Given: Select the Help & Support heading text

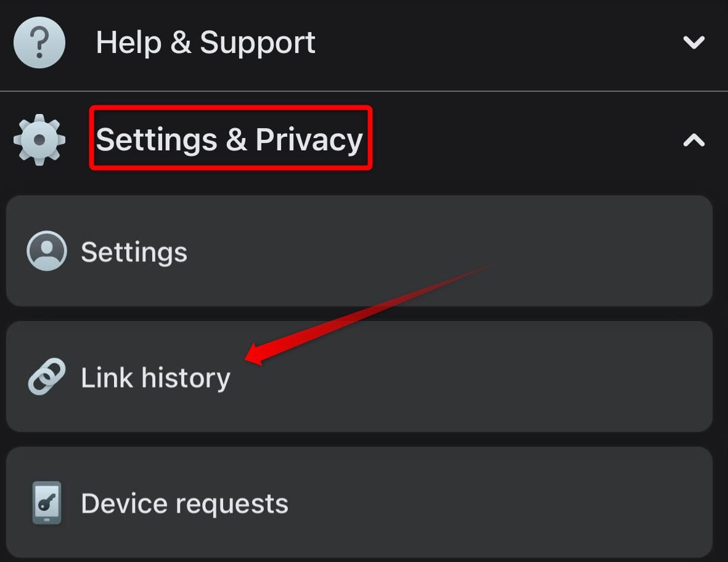Looking at the screenshot, I should [x=205, y=43].
